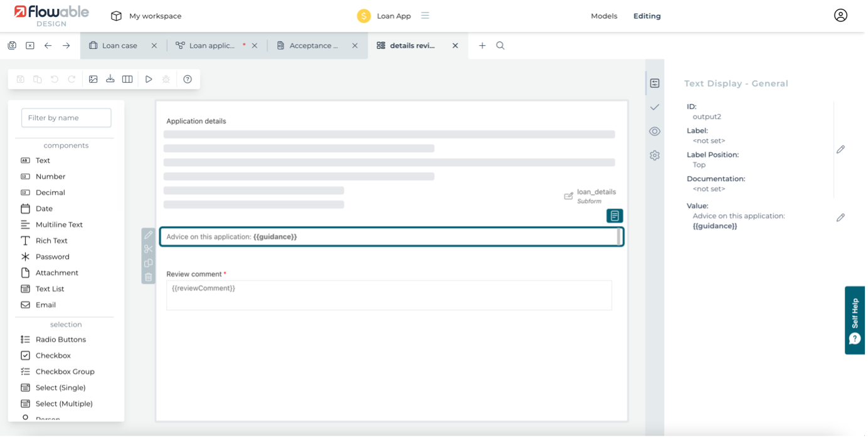Click the trash icon beside selected text display
This screenshot has width=868, height=438.
149,277
